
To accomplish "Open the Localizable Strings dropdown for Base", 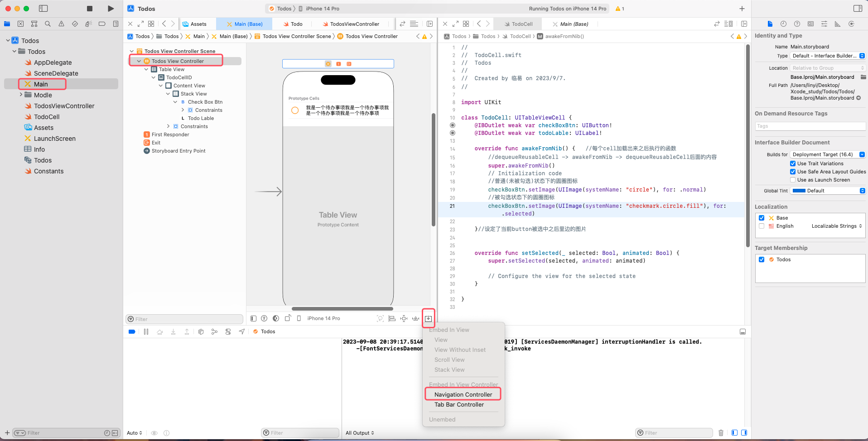I will click(836, 226).
